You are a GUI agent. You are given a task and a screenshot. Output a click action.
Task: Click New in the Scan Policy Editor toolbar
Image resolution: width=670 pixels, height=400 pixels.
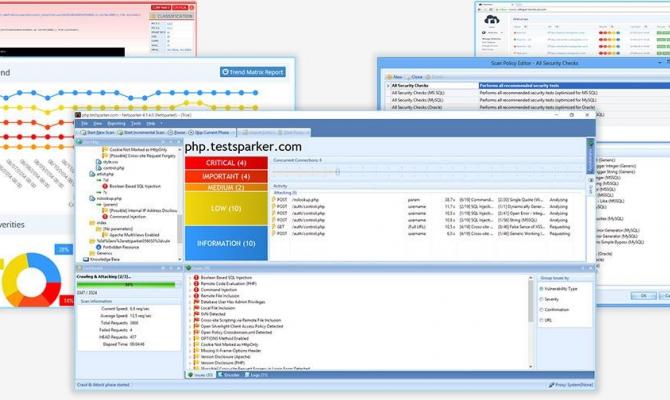point(394,77)
